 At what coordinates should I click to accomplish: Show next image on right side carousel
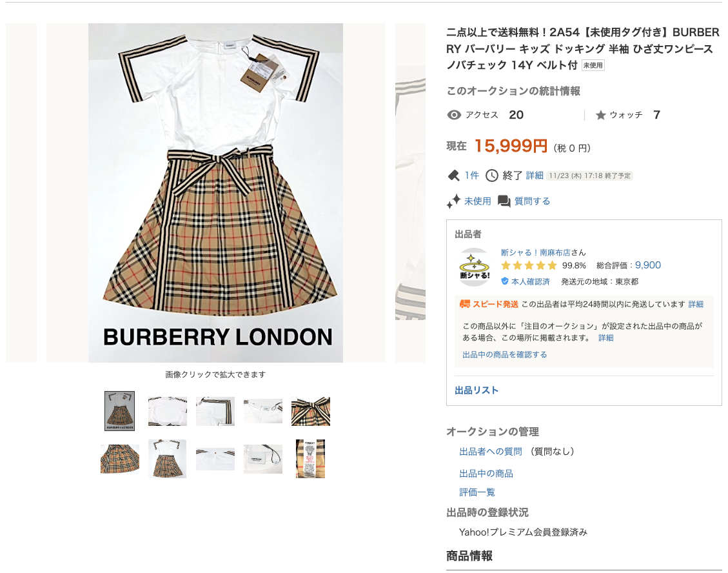411,192
